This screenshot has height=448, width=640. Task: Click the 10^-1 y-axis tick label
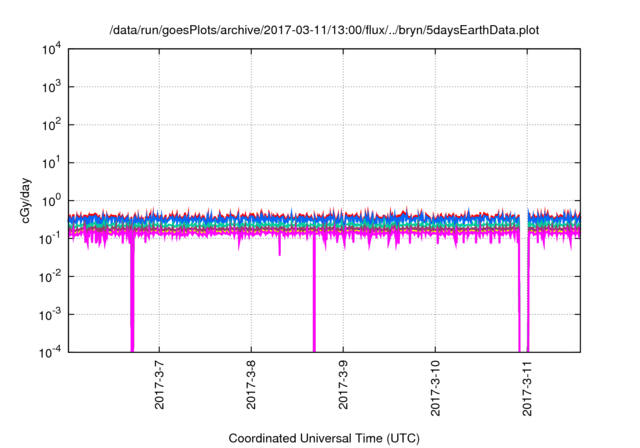click(51, 239)
